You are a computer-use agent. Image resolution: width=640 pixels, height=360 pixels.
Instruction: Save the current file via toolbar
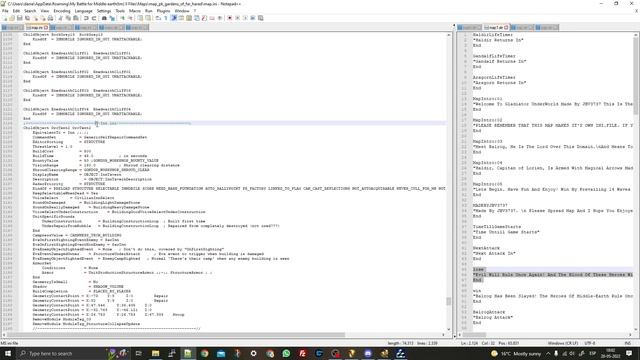coord(20,18)
